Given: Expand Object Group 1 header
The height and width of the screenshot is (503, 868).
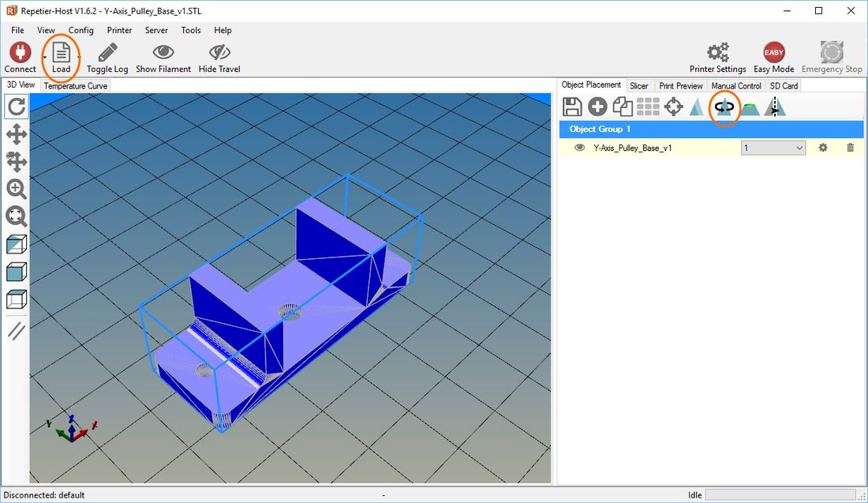Looking at the screenshot, I should (x=711, y=129).
